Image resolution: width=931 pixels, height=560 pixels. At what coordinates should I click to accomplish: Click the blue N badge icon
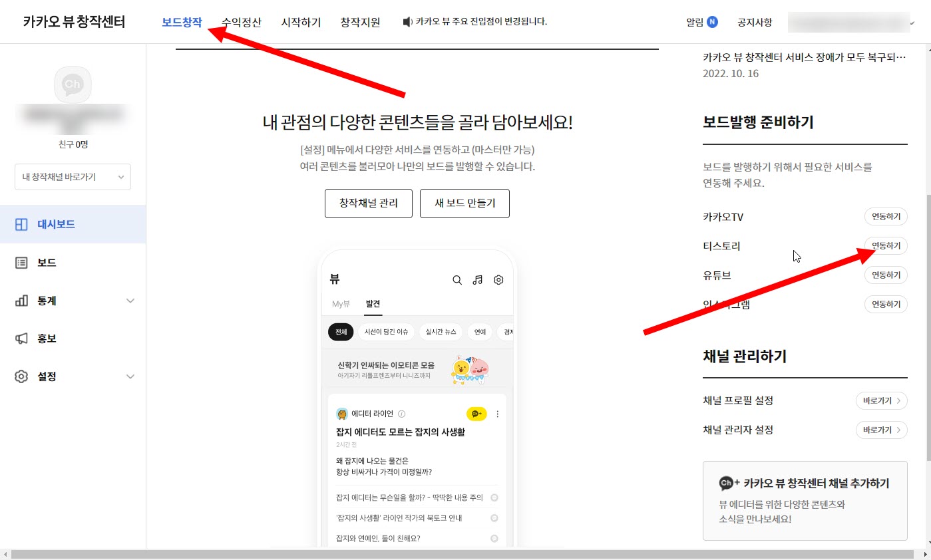713,22
